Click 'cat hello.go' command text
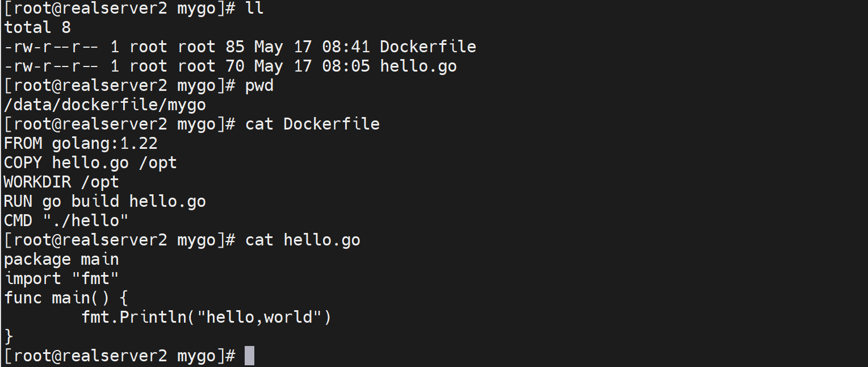 click(303, 240)
